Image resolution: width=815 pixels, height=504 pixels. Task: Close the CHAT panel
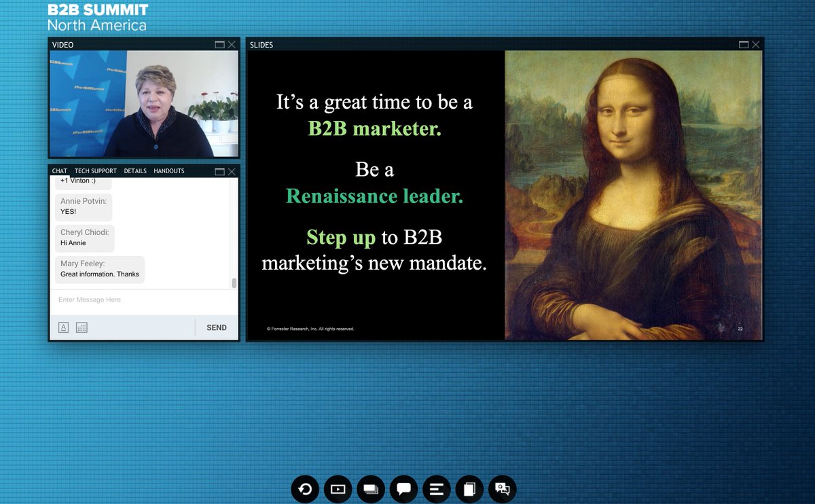point(232,171)
